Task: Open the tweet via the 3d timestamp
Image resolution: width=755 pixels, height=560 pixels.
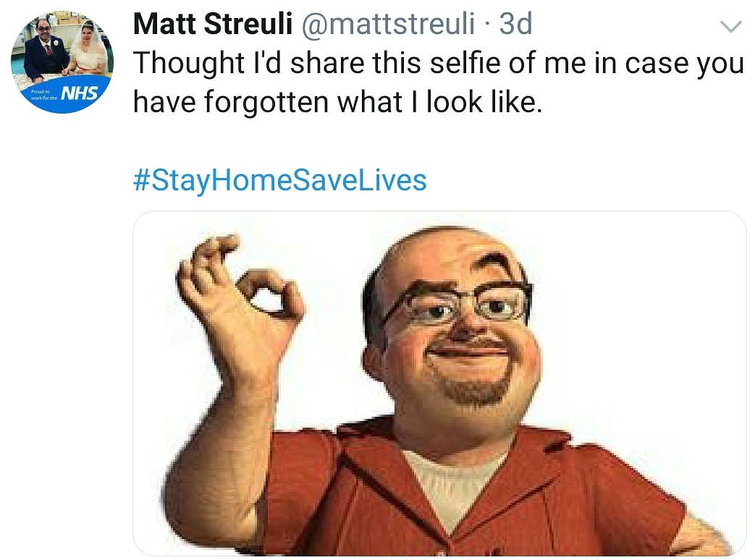Action: click(x=515, y=24)
